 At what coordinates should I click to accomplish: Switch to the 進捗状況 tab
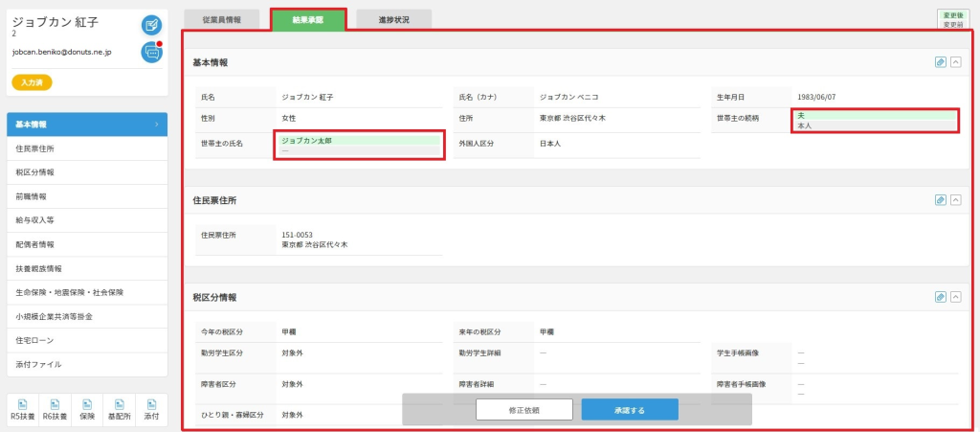393,19
